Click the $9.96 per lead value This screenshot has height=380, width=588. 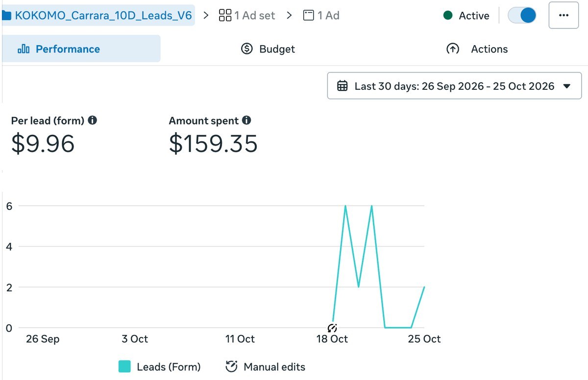(43, 144)
